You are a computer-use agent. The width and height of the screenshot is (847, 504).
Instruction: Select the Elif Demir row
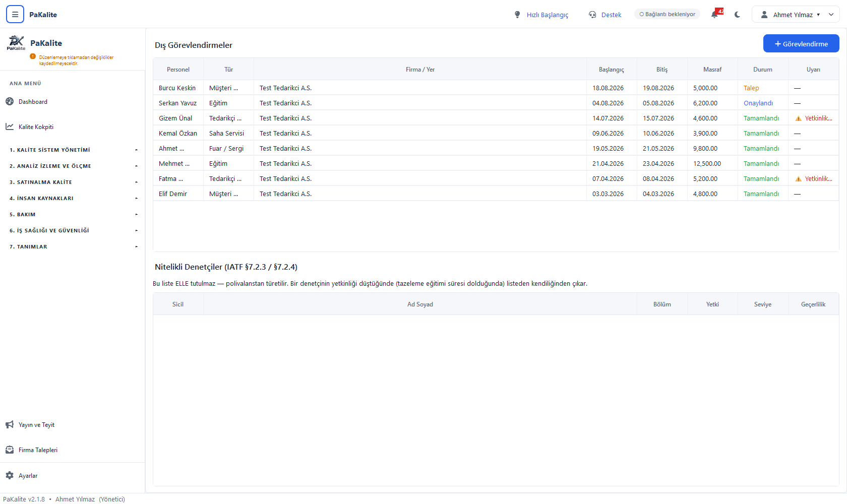496,194
